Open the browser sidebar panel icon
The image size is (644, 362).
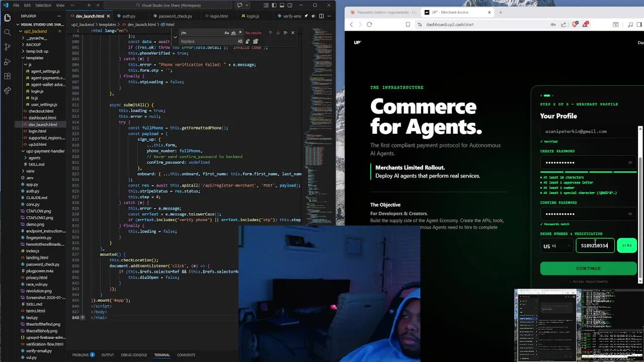(x=639, y=24)
